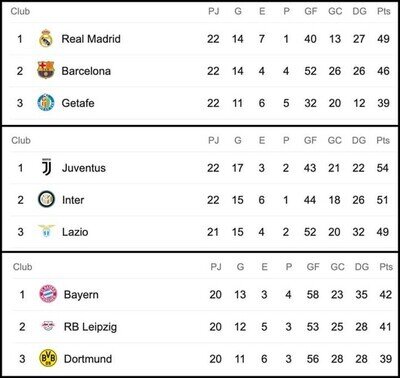Click the Real Madrid crest icon
The image size is (400, 378).
pos(46,39)
